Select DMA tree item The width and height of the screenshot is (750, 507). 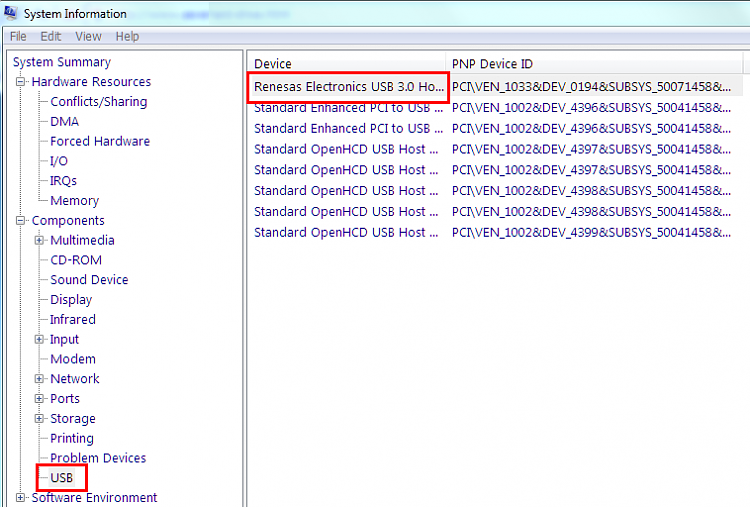click(65, 121)
